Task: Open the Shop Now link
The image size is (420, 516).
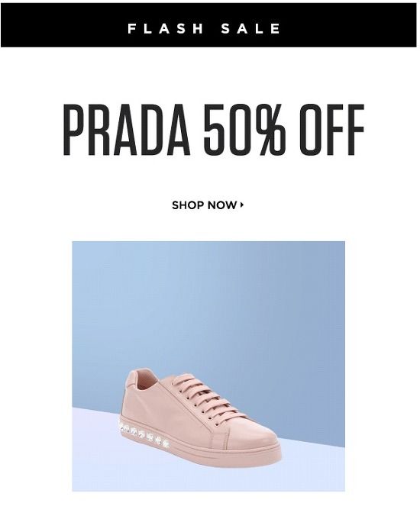Action: (208, 205)
